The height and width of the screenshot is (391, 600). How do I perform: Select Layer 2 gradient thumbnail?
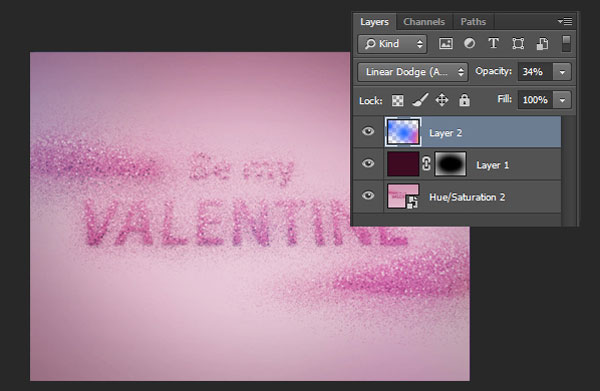pos(403,132)
